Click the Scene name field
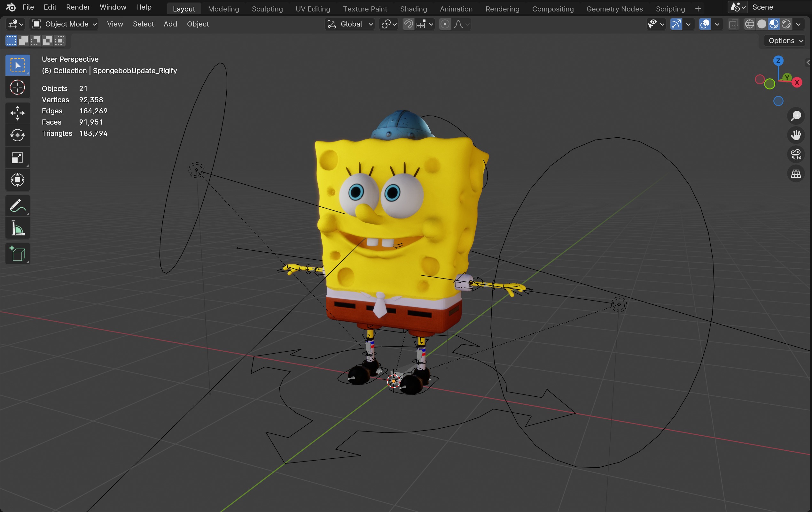Screen dimensions: 812x512 tap(779, 7)
